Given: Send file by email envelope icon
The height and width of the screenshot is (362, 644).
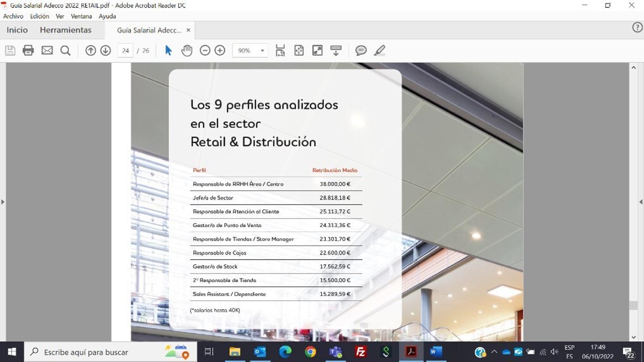Looking at the screenshot, I should [47, 50].
